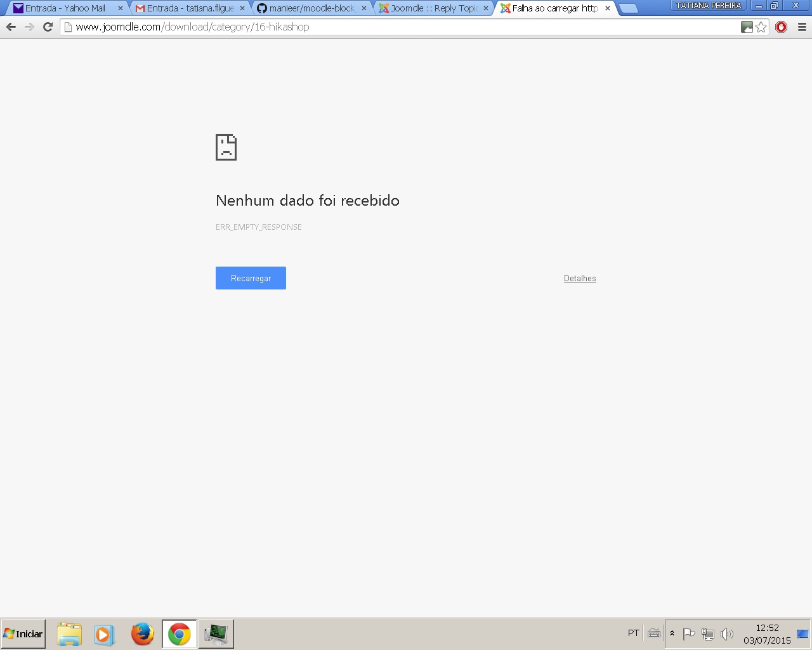Open the Chrome hamburger menu
This screenshot has width=812, height=650.
click(x=802, y=27)
